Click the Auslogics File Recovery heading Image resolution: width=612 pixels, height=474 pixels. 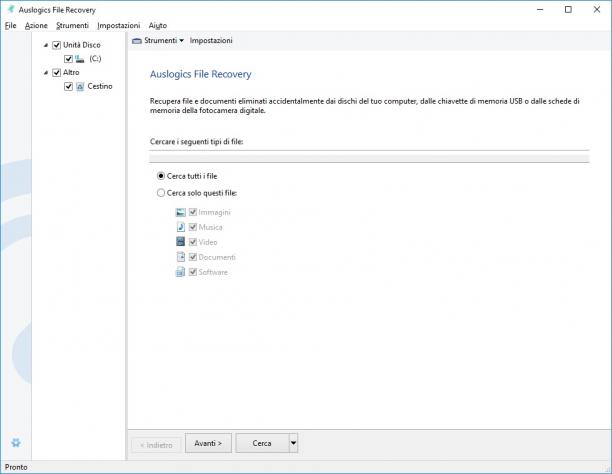tap(201, 74)
